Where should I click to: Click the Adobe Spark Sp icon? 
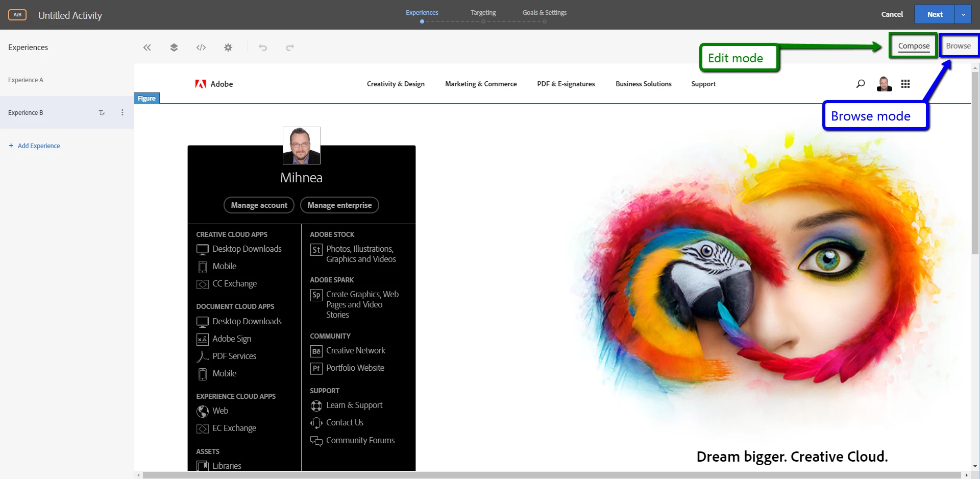[x=316, y=295]
